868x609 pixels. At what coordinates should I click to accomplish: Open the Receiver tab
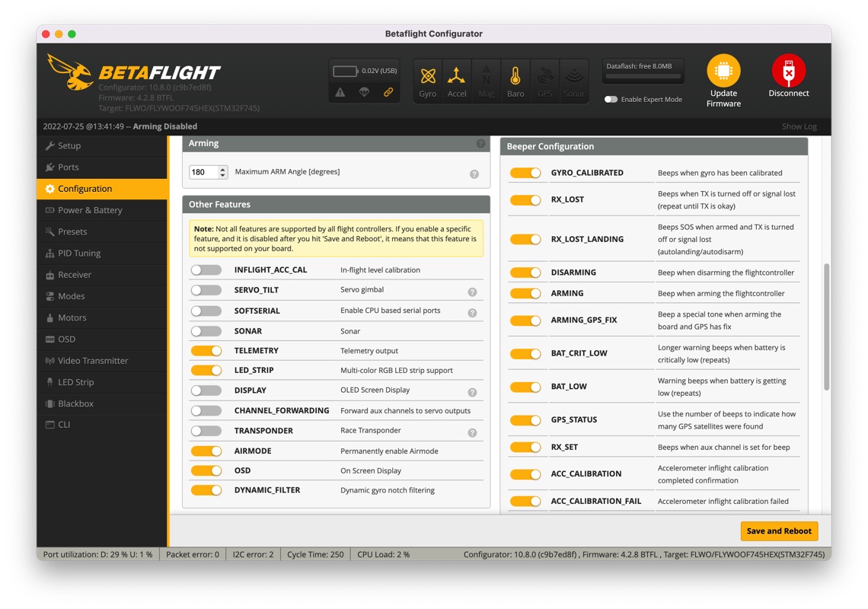tap(102, 275)
